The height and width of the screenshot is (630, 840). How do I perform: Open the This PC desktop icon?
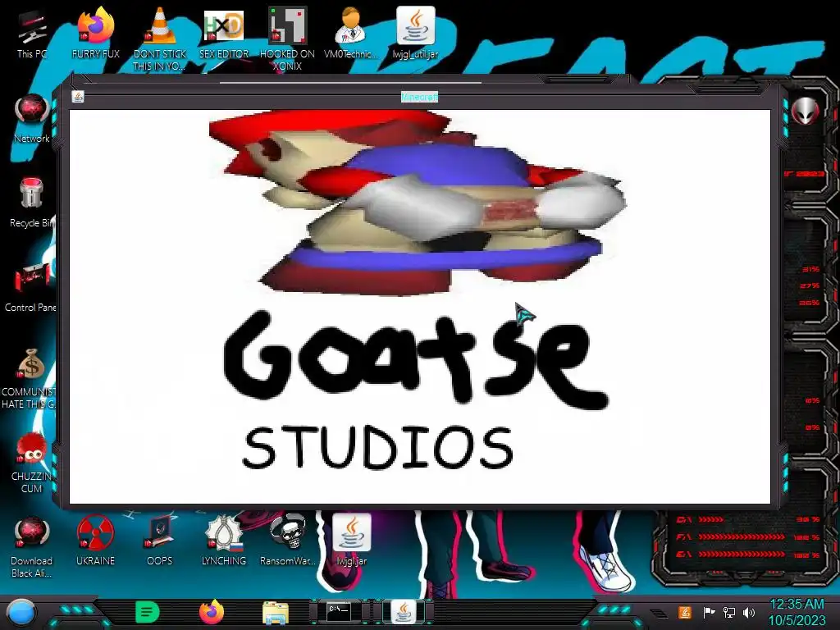[x=31, y=33]
